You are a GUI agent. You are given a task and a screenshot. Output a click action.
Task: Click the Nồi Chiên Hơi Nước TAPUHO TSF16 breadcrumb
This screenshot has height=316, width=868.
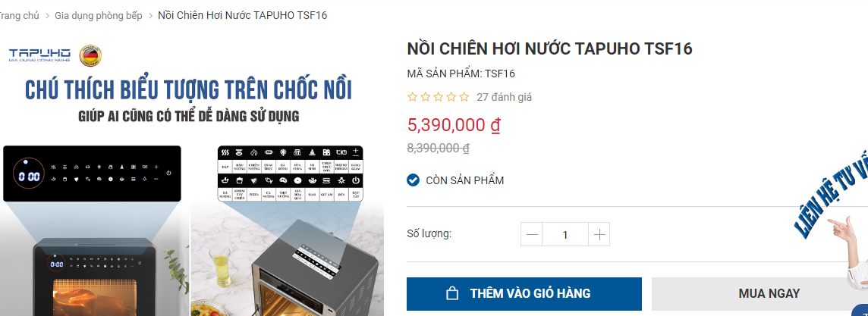(x=243, y=15)
